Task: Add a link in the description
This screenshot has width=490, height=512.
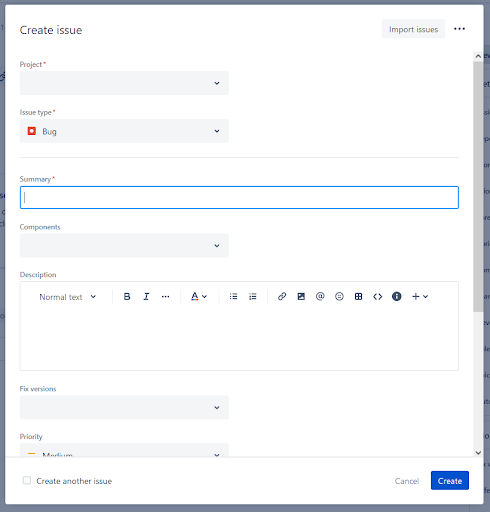Action: [x=282, y=296]
